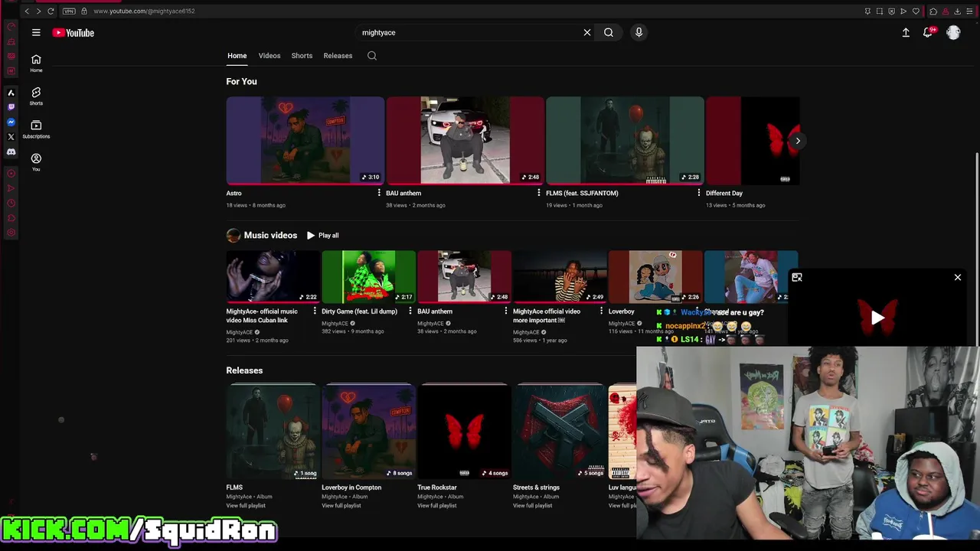The height and width of the screenshot is (551, 980).
Task: View full playlist for Streets & strings
Action: tap(533, 506)
